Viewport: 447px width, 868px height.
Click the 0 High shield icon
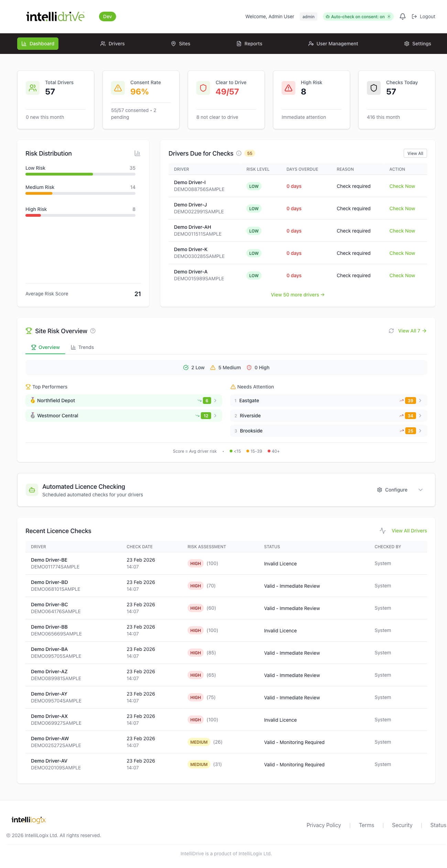point(249,368)
